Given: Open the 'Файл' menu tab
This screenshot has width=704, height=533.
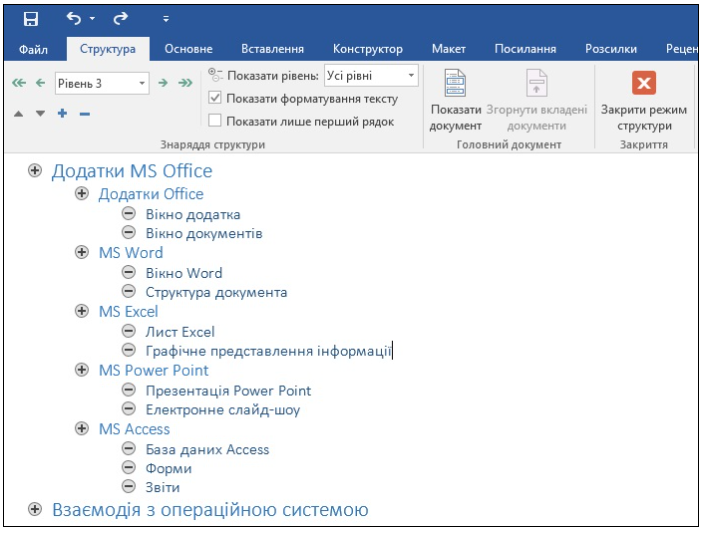Looking at the screenshot, I should (x=33, y=49).
